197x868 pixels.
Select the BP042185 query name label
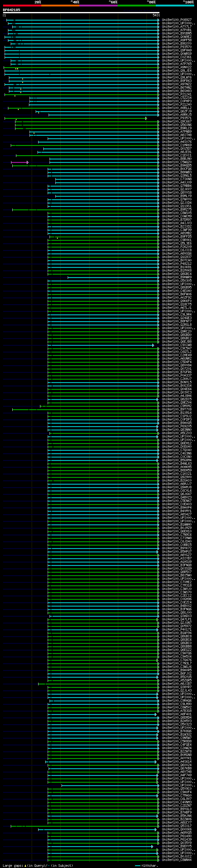coord(11,10)
